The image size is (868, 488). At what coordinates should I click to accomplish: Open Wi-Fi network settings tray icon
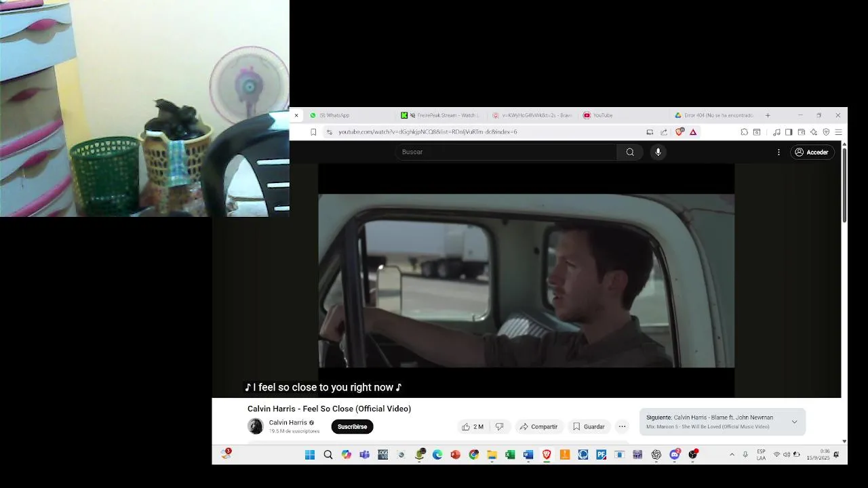point(777,455)
